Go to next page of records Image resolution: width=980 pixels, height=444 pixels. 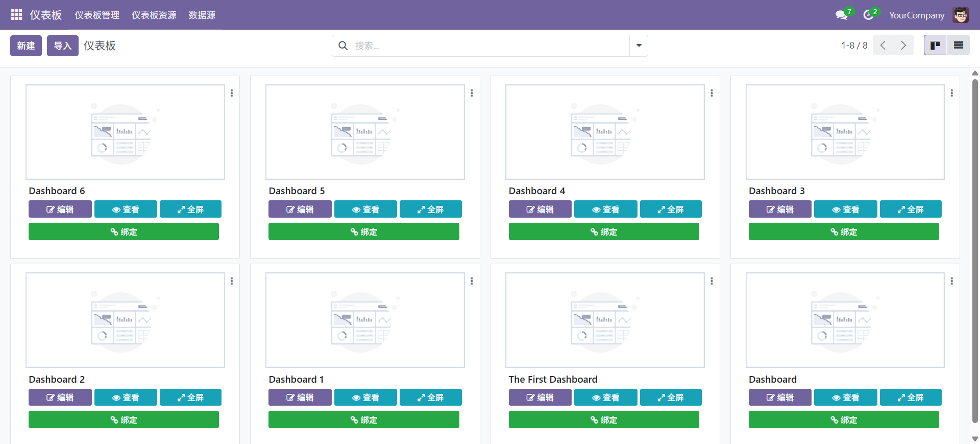(903, 45)
